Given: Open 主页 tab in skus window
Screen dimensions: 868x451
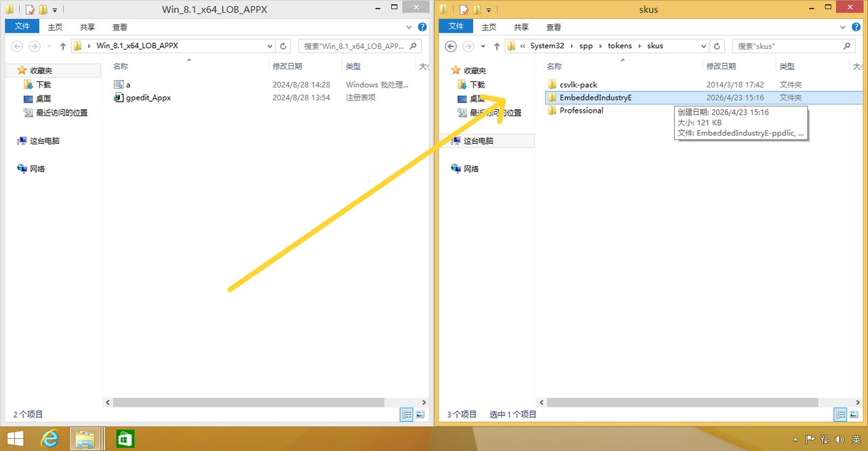Looking at the screenshot, I should coord(489,27).
